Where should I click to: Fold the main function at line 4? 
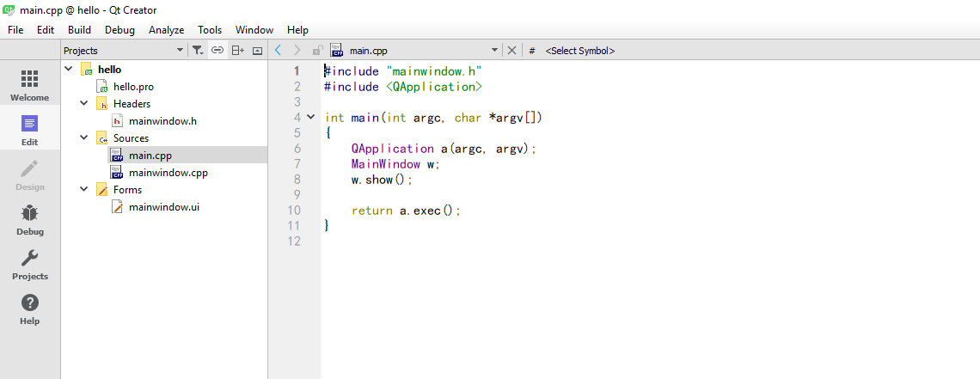(310, 117)
